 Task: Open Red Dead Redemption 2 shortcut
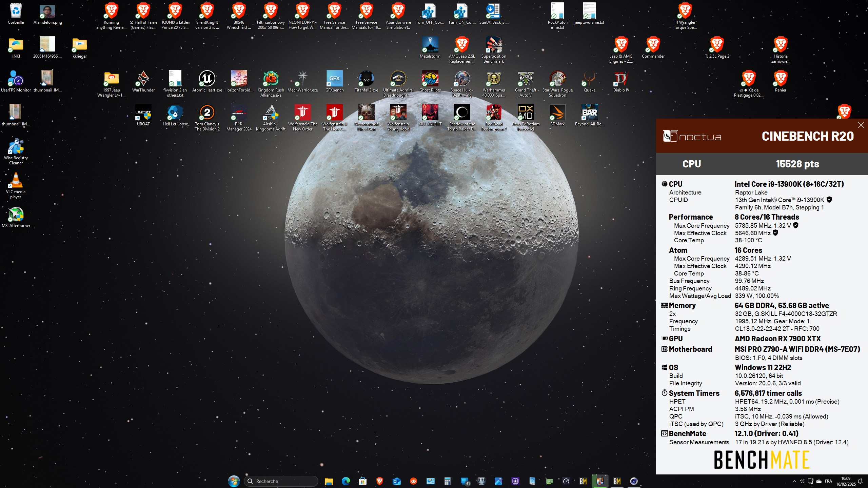point(494,118)
